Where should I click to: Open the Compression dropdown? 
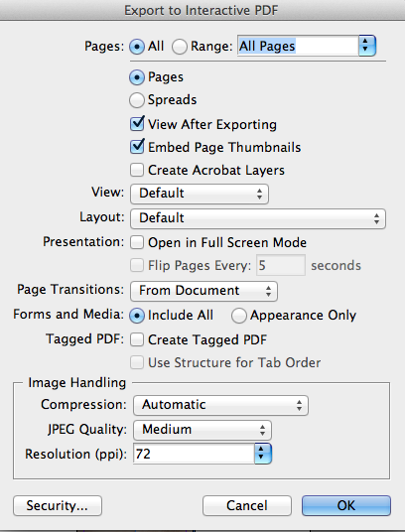point(220,405)
